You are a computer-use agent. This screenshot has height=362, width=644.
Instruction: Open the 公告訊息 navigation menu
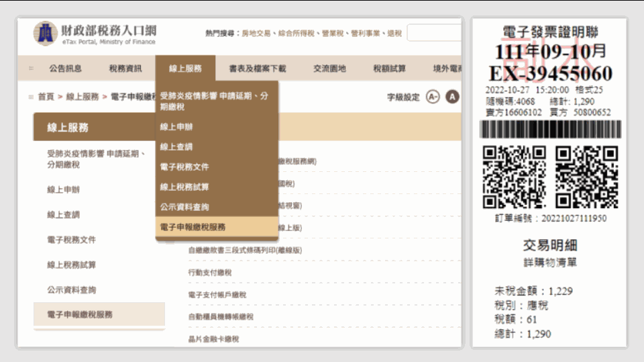coord(65,69)
